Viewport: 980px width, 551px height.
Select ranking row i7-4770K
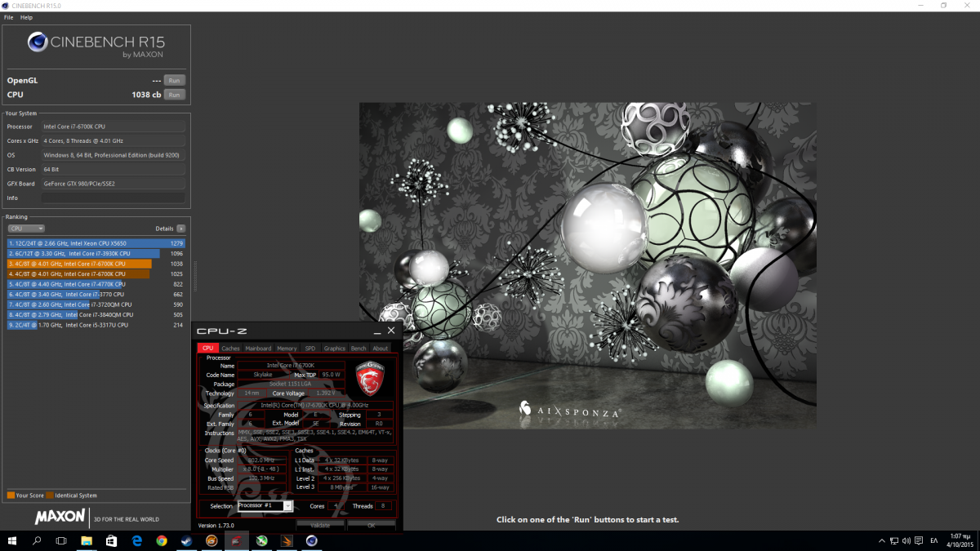pos(96,284)
